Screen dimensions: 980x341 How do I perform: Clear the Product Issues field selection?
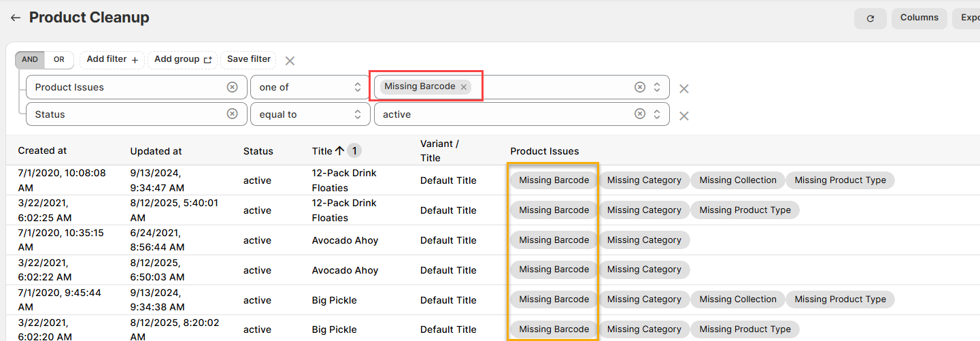coord(232,87)
